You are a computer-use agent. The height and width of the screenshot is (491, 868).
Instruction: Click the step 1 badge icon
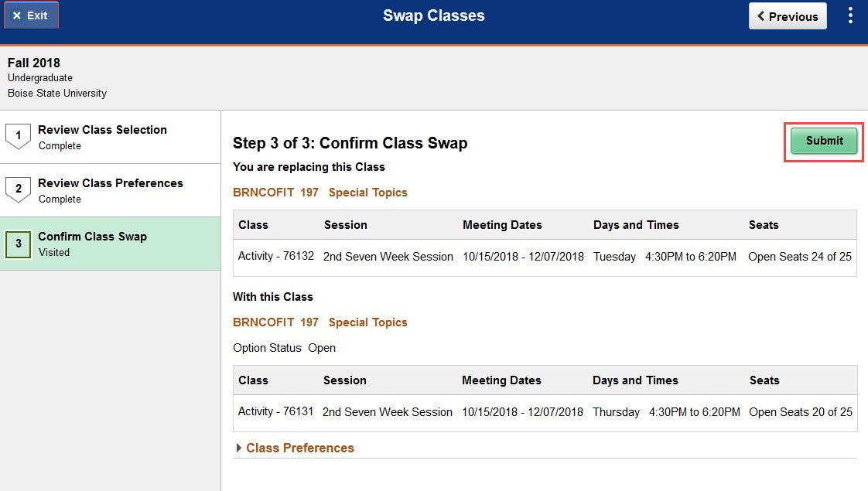tap(19, 135)
